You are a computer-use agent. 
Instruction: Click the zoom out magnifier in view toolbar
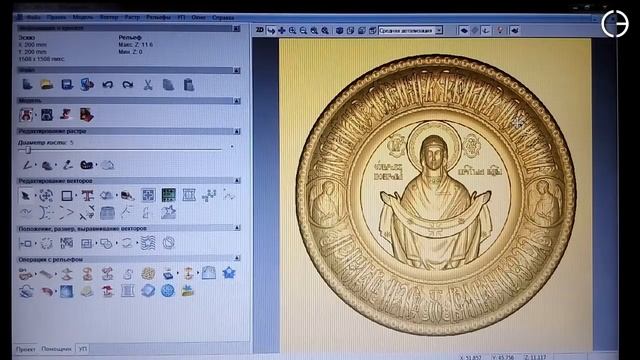tap(303, 31)
